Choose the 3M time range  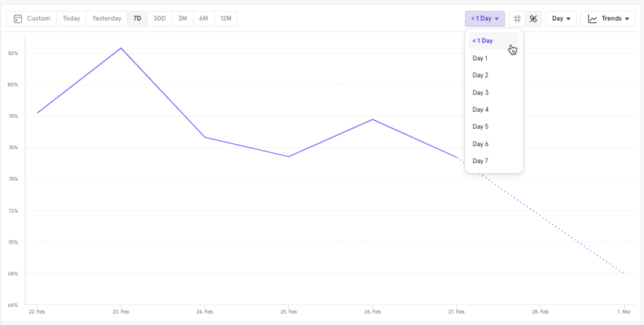pos(182,19)
